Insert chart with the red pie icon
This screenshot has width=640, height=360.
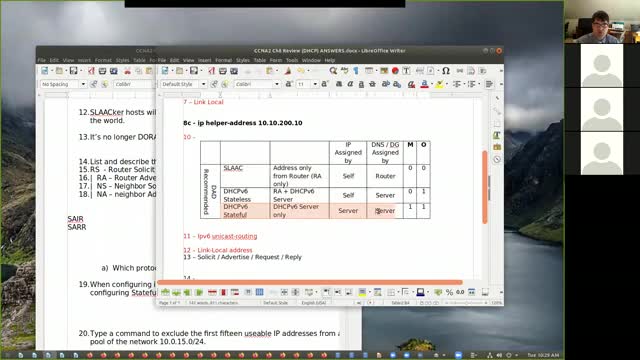395,71
